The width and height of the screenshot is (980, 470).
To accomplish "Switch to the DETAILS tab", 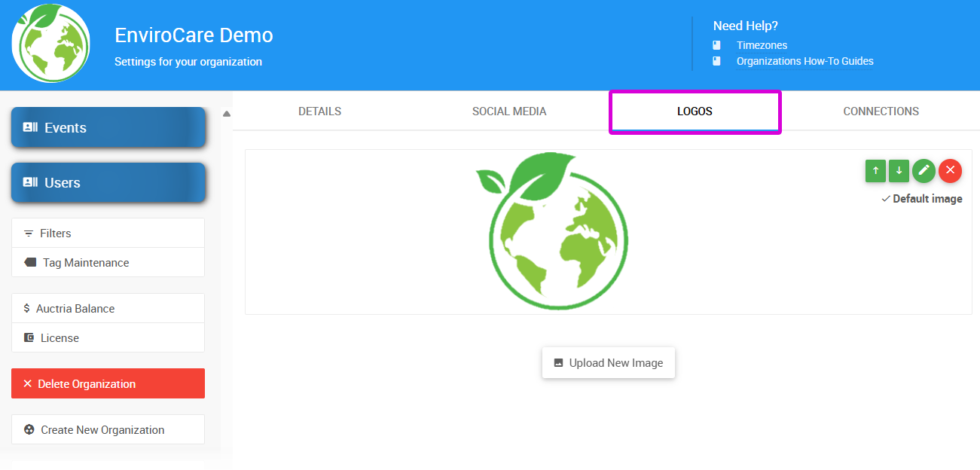I will 319,111.
